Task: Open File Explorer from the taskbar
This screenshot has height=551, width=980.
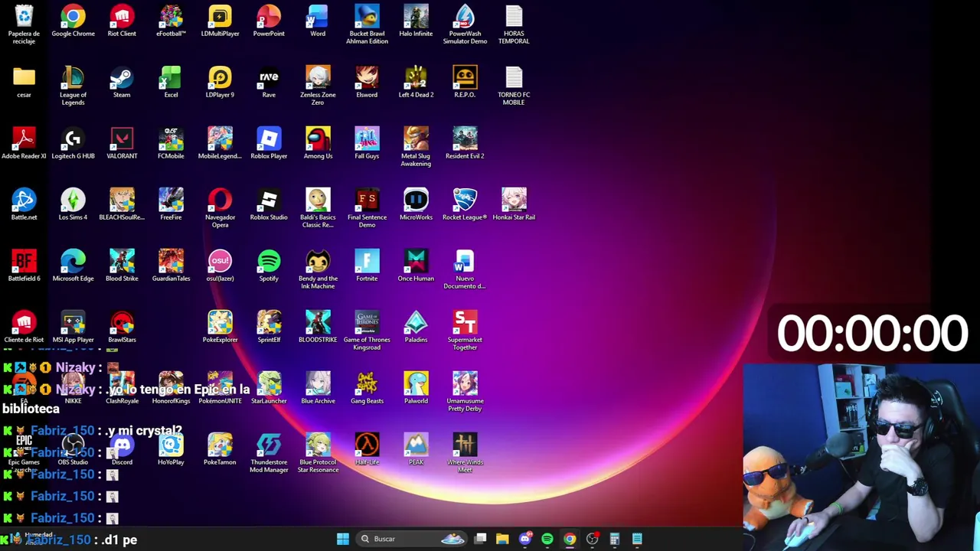Action: coord(502,539)
